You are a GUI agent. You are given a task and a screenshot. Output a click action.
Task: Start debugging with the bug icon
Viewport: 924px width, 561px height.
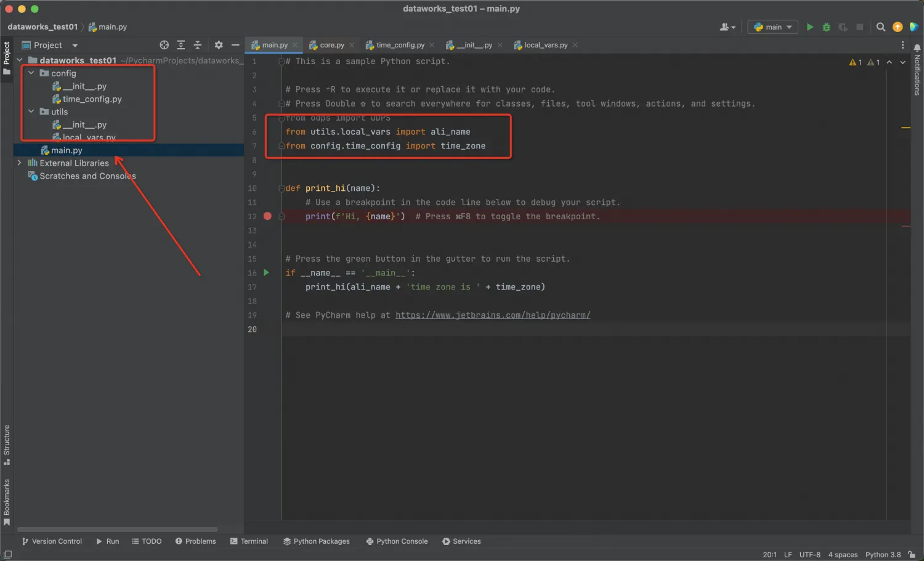pos(825,26)
